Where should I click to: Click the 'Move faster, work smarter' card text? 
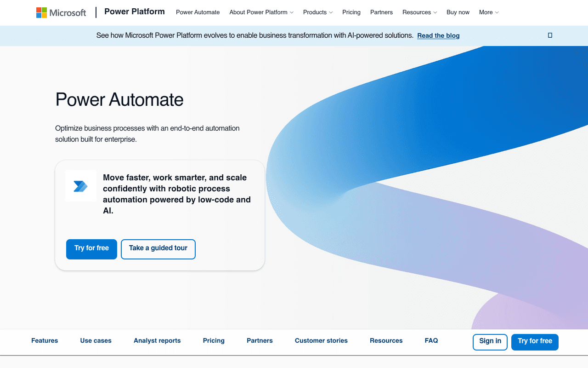(177, 194)
